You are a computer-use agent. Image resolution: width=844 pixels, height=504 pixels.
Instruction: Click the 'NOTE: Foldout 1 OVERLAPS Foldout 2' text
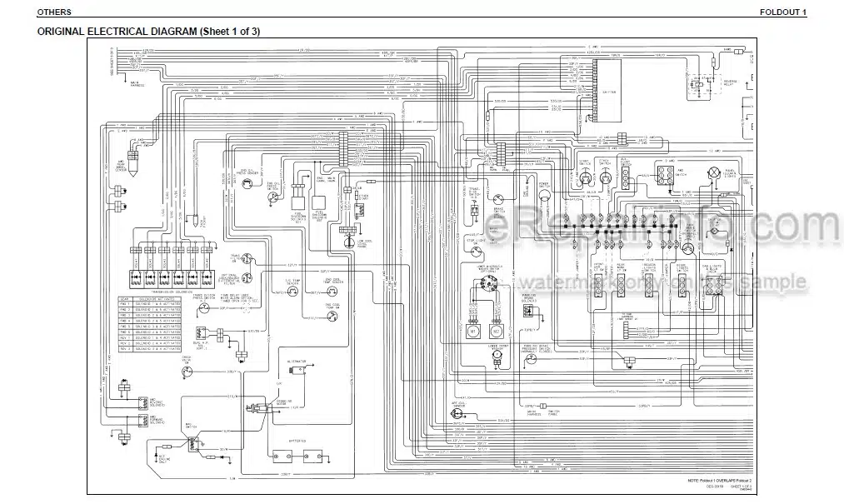point(720,481)
